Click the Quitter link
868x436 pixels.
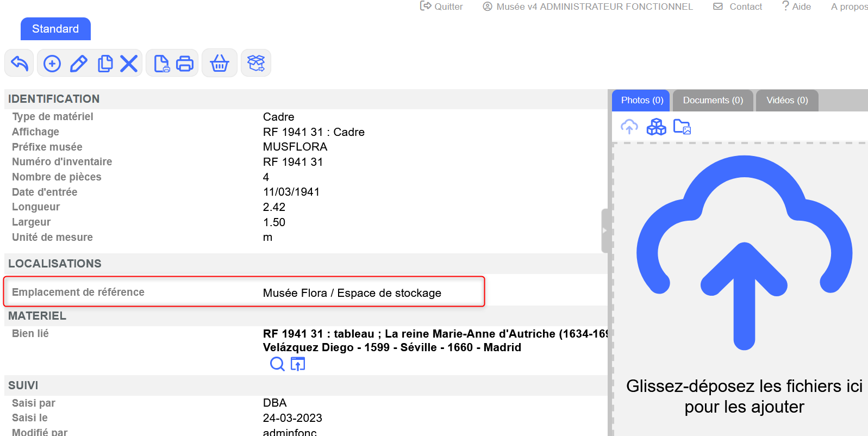[442, 7]
